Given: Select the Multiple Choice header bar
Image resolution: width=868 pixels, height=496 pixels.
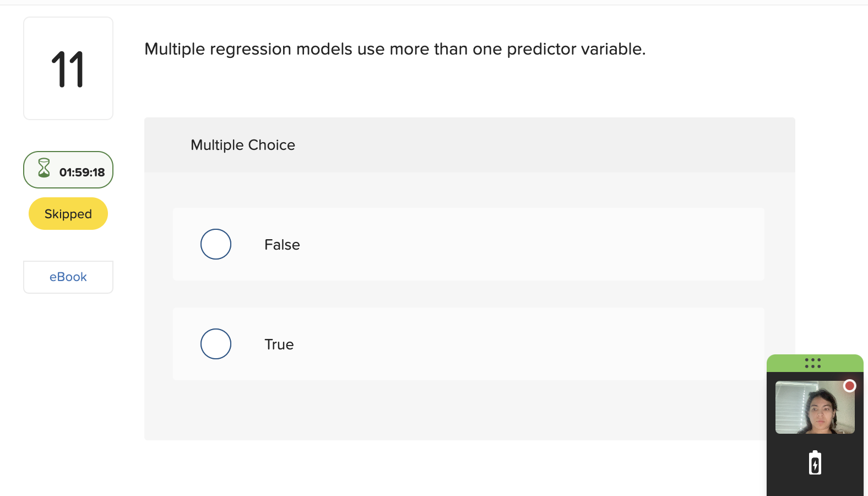Looking at the screenshot, I should (x=469, y=145).
